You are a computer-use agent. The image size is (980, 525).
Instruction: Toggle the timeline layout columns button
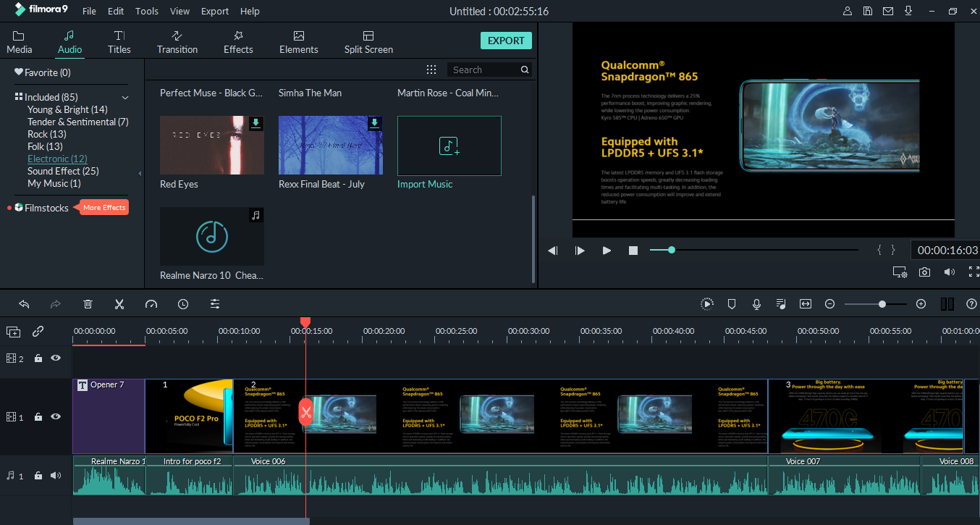point(947,304)
